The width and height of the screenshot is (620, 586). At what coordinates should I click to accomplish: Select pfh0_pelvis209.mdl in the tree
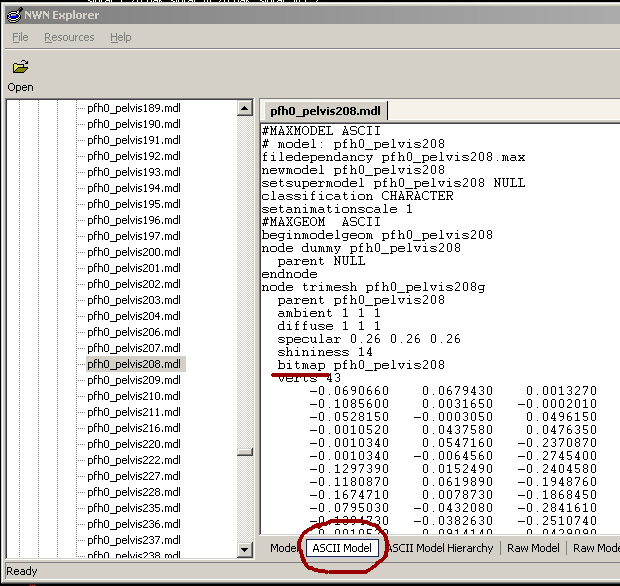[x=134, y=380]
